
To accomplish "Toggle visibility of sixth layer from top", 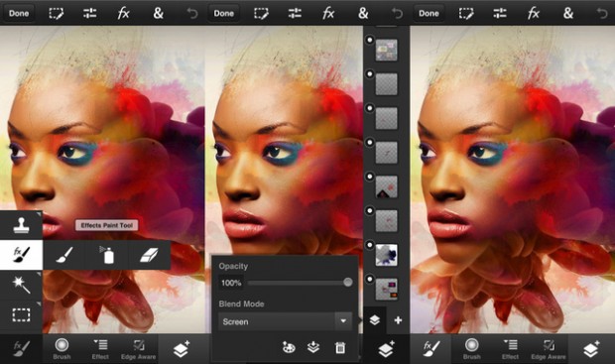I will point(369,210).
